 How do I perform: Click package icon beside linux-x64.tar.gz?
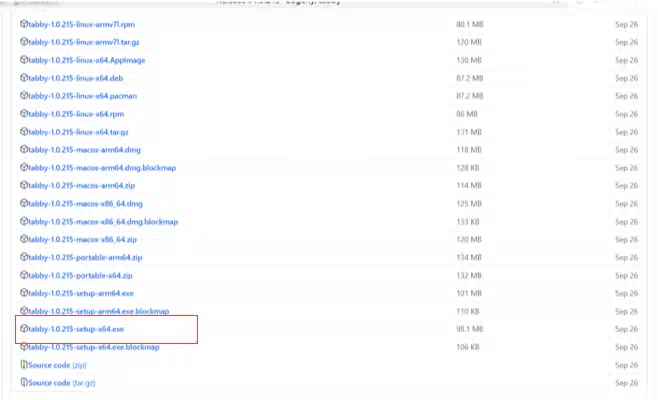click(x=24, y=131)
